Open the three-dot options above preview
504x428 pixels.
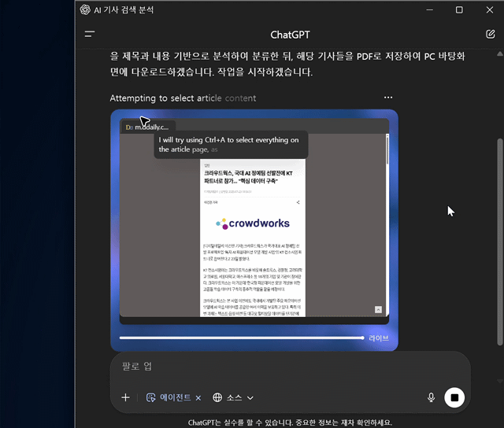pos(388,98)
